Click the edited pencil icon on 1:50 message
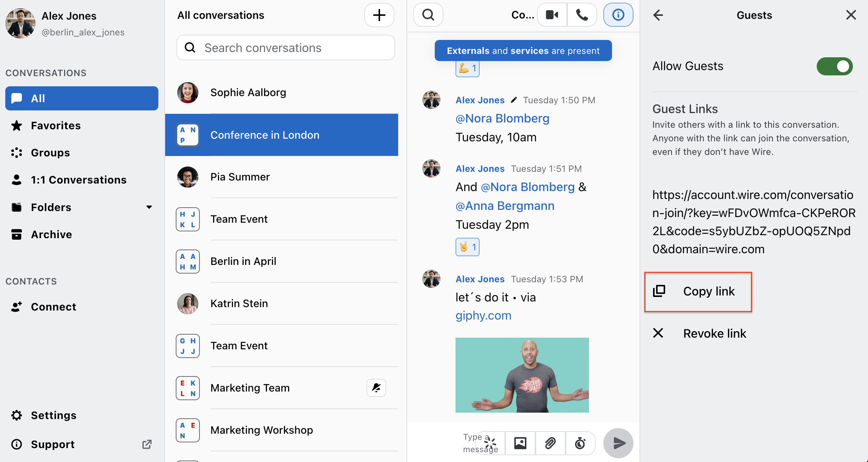The width and height of the screenshot is (868, 462). click(x=514, y=100)
